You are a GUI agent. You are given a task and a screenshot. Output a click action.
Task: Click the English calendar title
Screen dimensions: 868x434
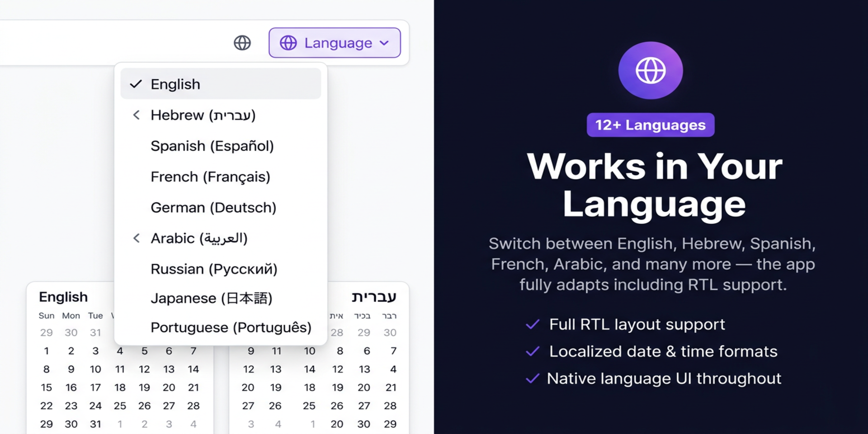click(63, 297)
